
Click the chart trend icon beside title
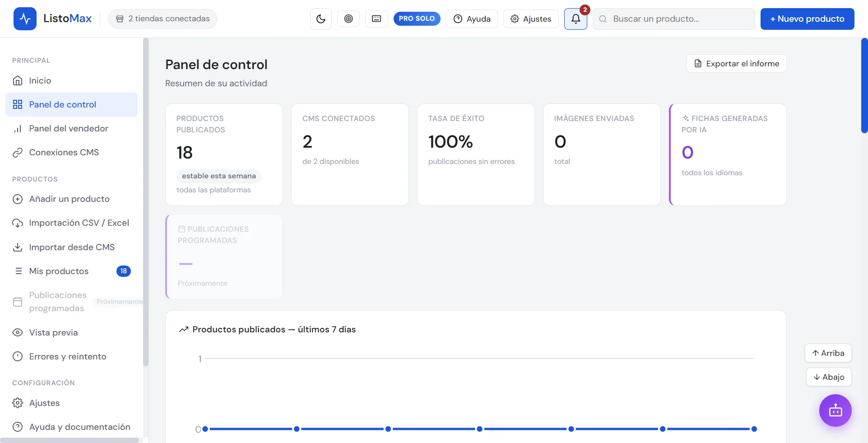click(x=184, y=330)
